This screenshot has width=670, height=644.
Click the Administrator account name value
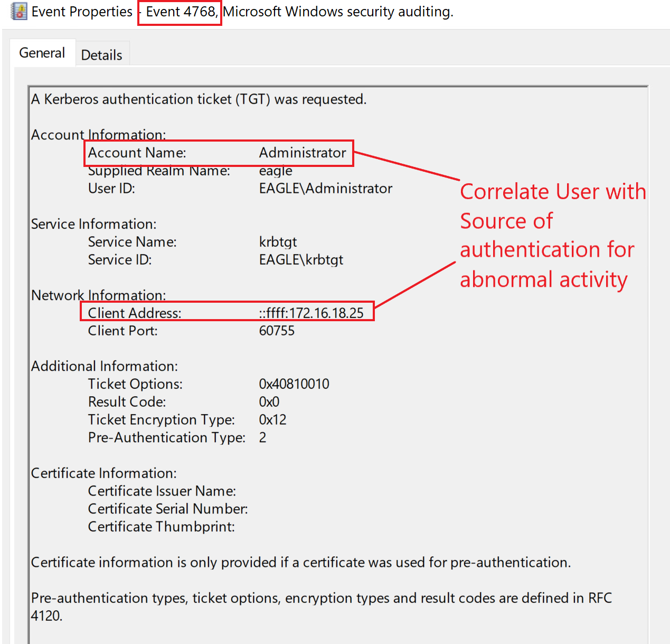[x=302, y=153]
